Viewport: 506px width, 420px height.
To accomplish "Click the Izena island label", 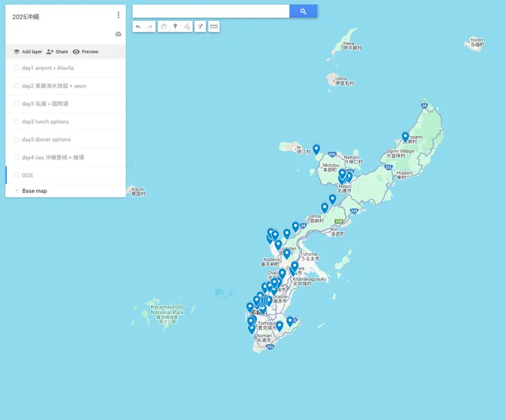I will (x=345, y=81).
